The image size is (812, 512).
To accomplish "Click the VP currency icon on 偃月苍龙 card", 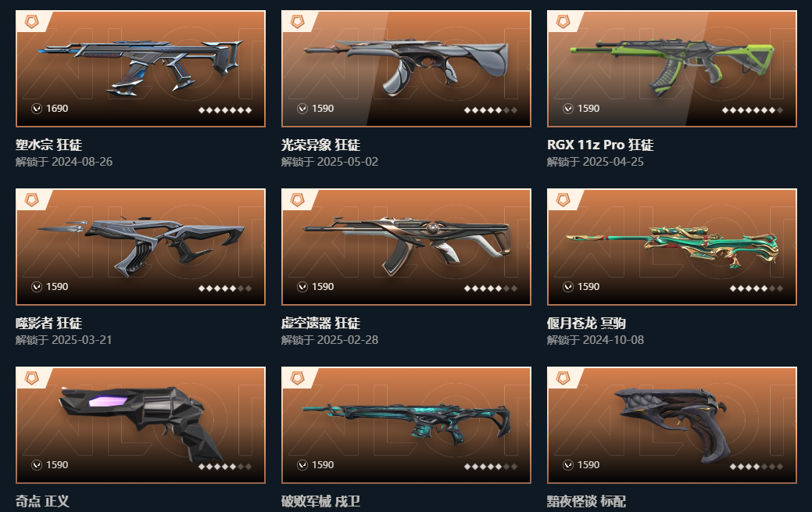I will [568, 287].
